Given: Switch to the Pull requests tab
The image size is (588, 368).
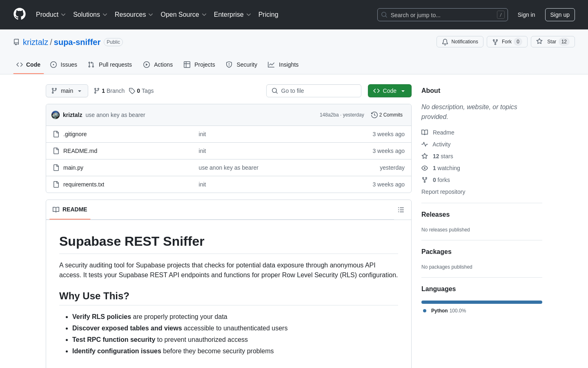Looking at the screenshot, I should 110,65.
